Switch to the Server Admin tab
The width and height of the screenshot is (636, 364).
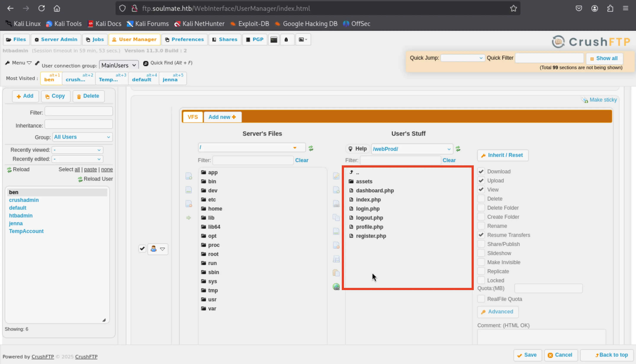point(56,40)
